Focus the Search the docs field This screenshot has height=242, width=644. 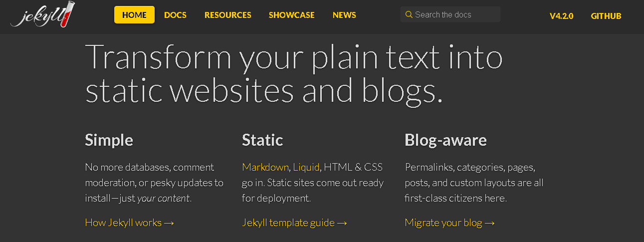[450, 14]
